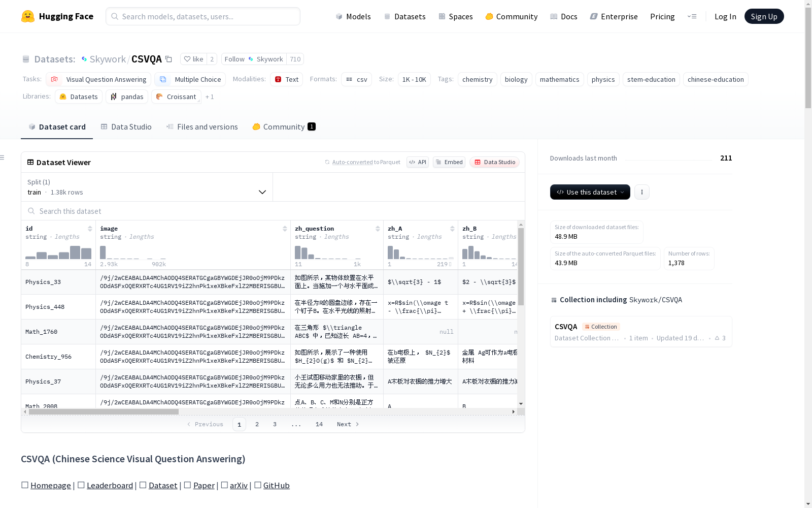
Task: Select the mathematics tag
Action: tap(560, 79)
